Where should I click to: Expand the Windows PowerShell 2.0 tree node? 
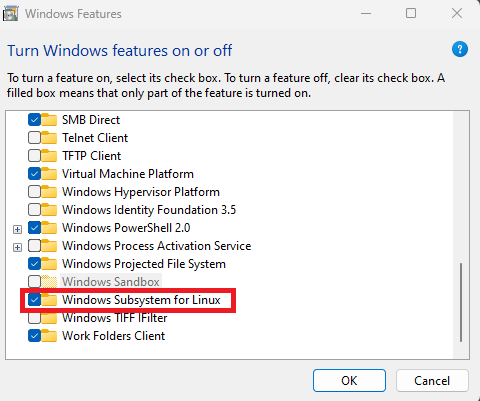pos(17,229)
